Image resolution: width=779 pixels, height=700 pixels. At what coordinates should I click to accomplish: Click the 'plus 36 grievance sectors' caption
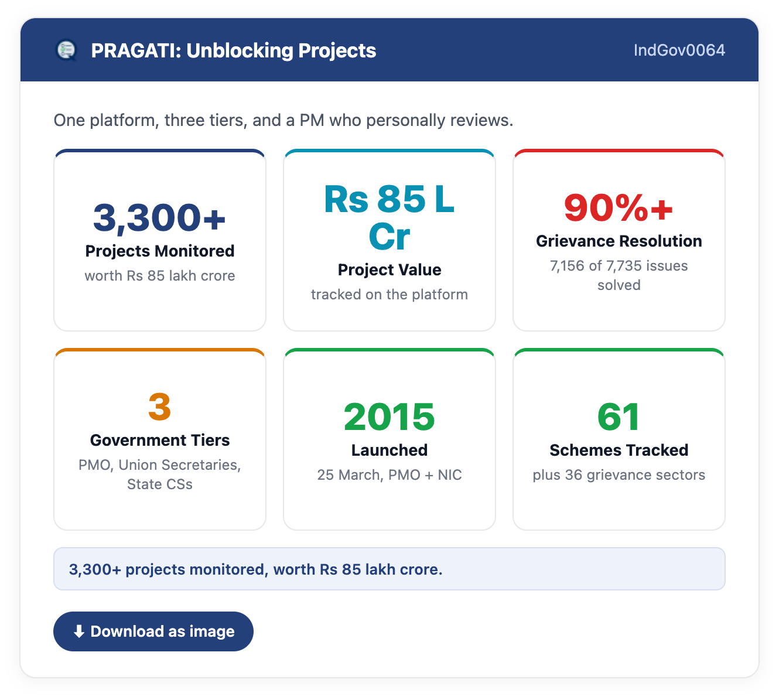pos(619,475)
